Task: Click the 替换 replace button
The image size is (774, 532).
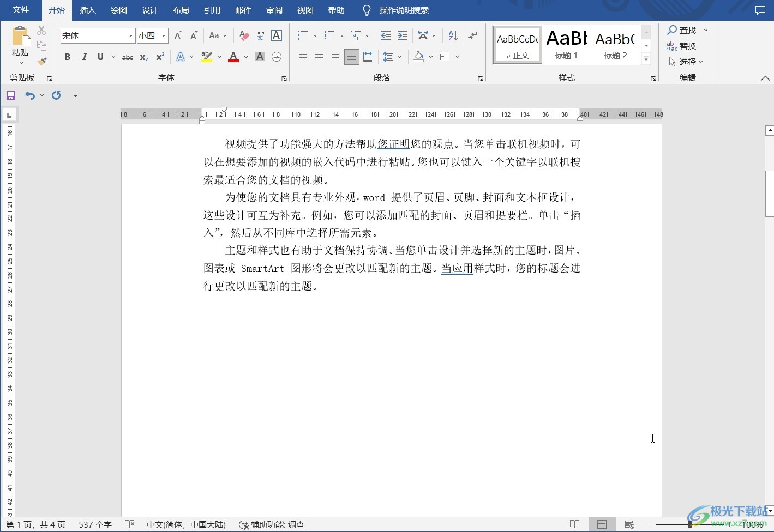Action: coord(682,46)
